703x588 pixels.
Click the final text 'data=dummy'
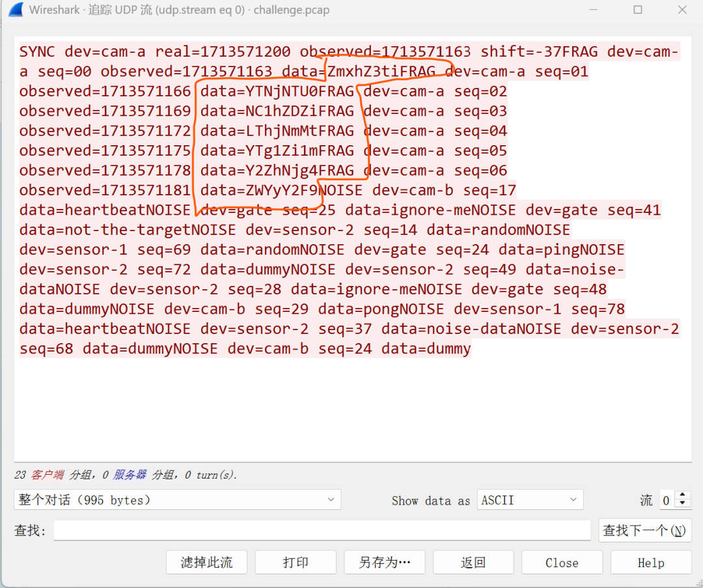tap(426, 348)
